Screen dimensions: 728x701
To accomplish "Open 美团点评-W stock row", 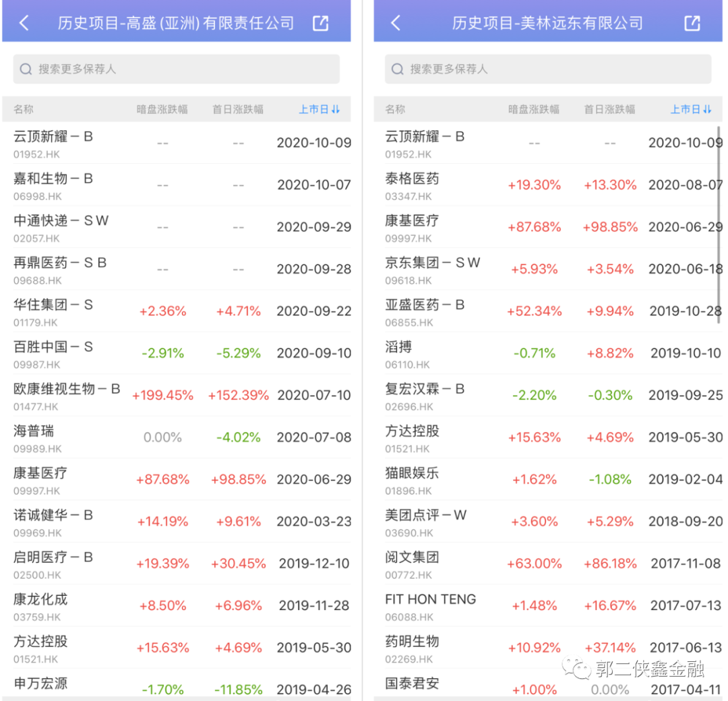I will [548, 522].
